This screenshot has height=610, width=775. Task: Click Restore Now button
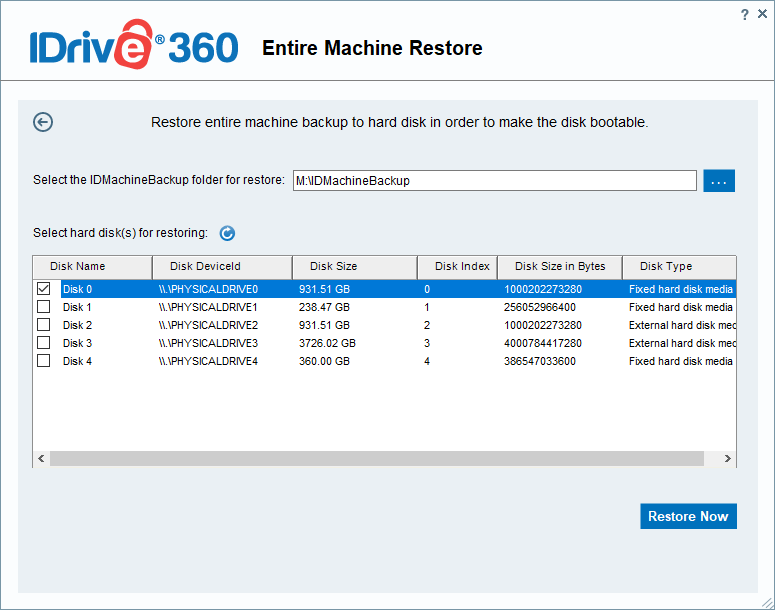click(x=688, y=516)
